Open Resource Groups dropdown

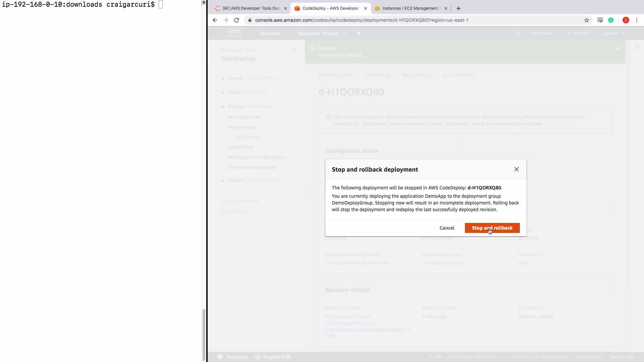click(321, 34)
